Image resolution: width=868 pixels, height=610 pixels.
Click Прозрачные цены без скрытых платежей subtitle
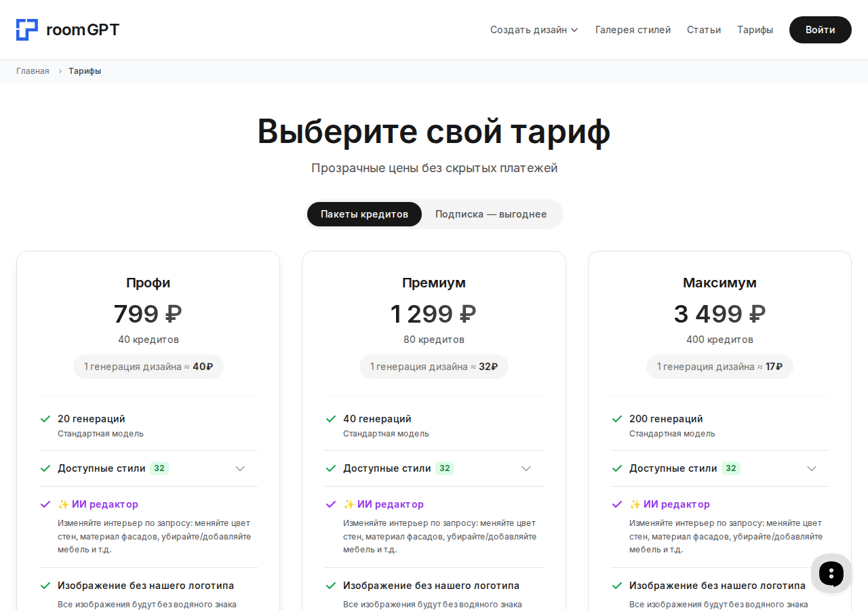point(434,167)
